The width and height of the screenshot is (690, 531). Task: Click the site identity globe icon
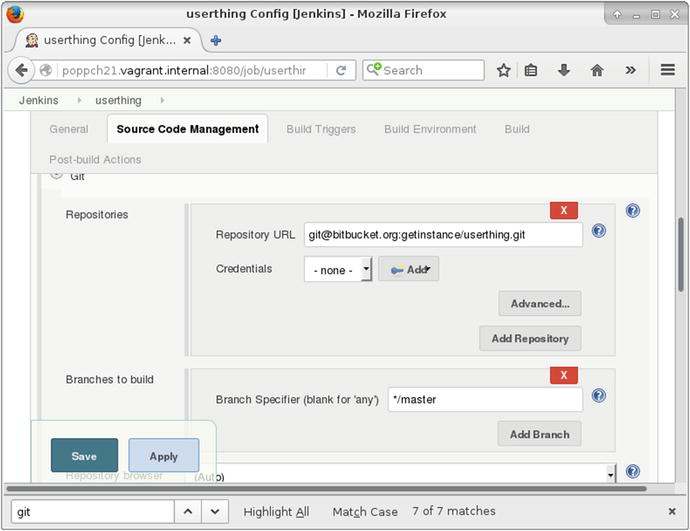pos(46,70)
